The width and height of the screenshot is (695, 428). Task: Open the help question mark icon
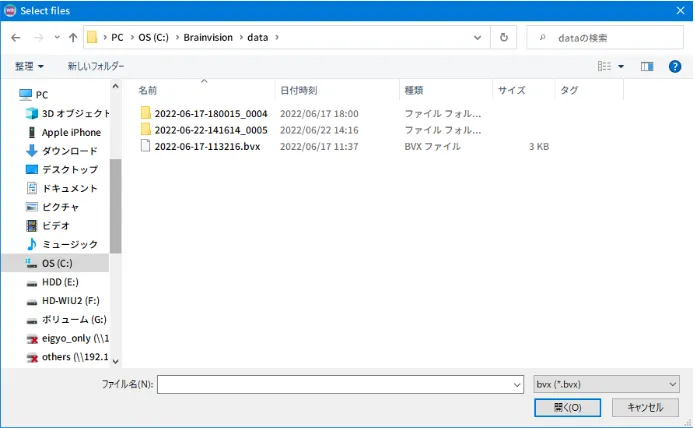pyautogui.click(x=674, y=66)
